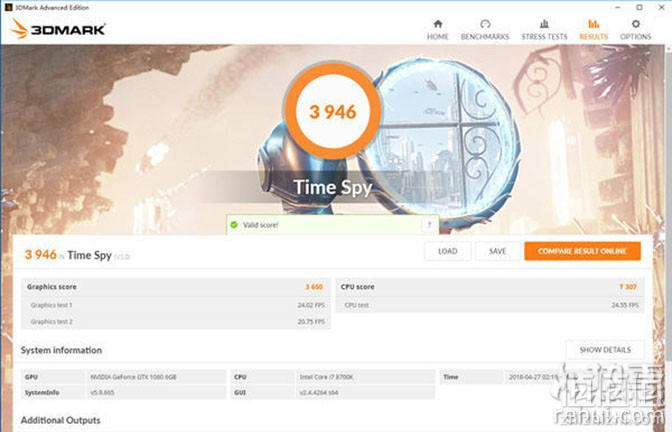672x432 pixels.
Task: Click the vertical scrollbar on the right
Action: coord(668,206)
